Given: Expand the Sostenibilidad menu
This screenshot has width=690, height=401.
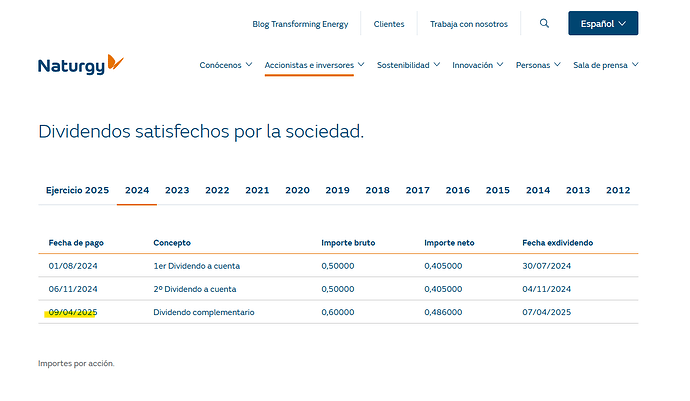Looking at the screenshot, I should pos(408,65).
